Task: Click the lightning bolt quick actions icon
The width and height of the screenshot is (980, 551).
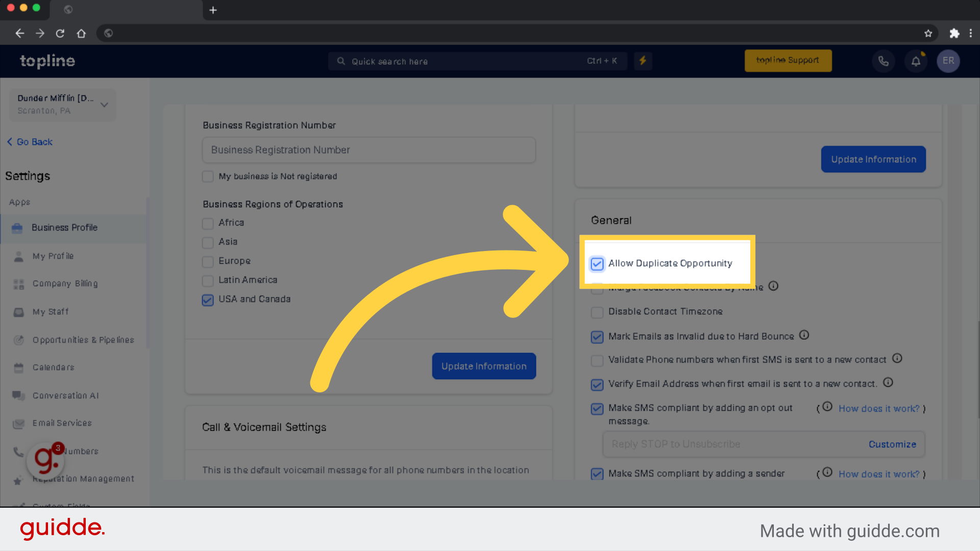Action: tap(644, 61)
